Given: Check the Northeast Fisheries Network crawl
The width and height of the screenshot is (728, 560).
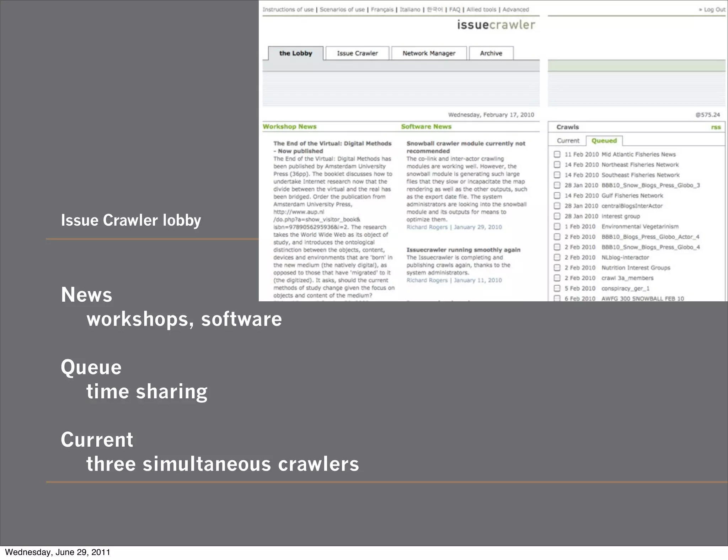Looking at the screenshot, I should pyautogui.click(x=557, y=165).
